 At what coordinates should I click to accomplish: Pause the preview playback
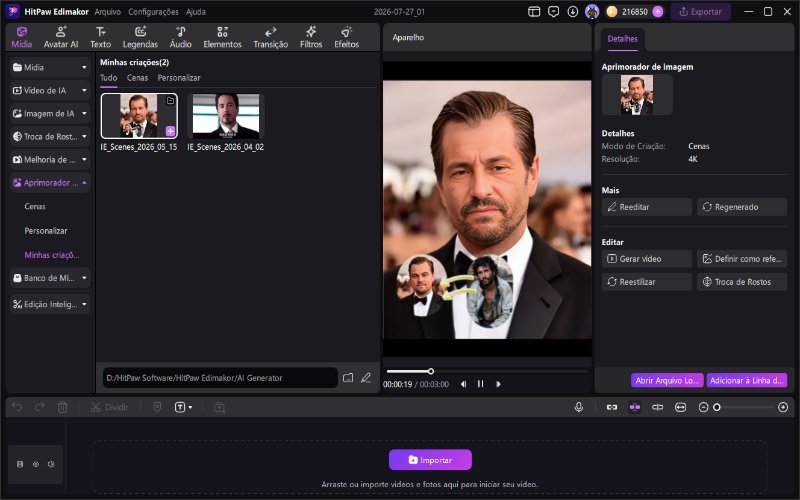pos(480,384)
